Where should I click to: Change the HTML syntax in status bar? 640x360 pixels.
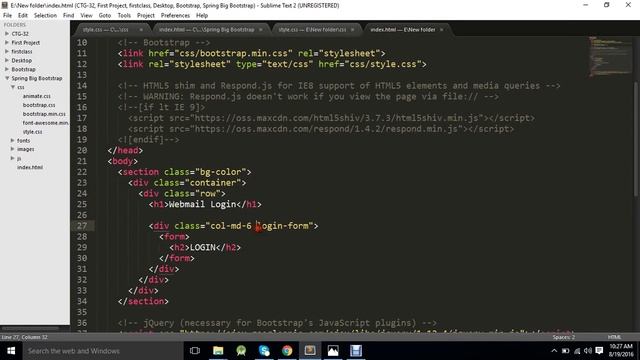(x=614, y=337)
